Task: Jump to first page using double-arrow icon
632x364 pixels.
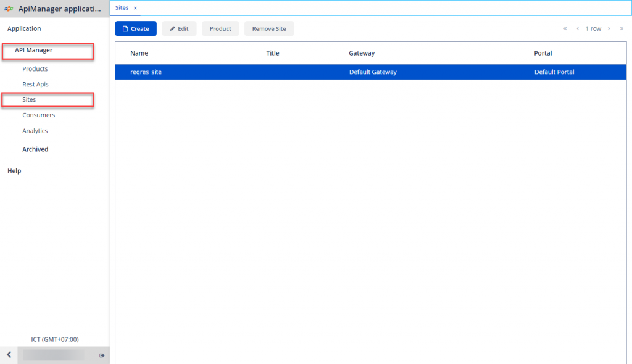Action: click(x=565, y=28)
